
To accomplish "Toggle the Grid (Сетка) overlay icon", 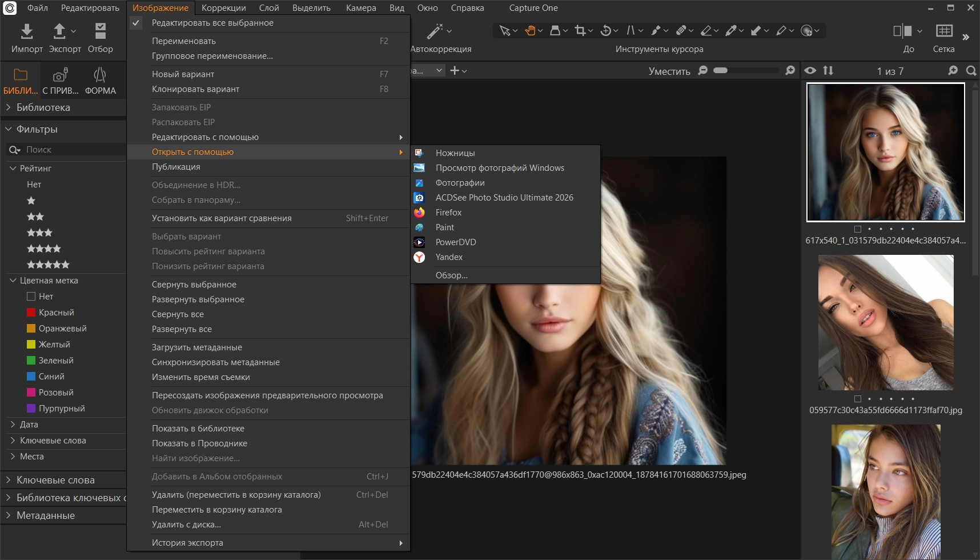I will (x=943, y=31).
